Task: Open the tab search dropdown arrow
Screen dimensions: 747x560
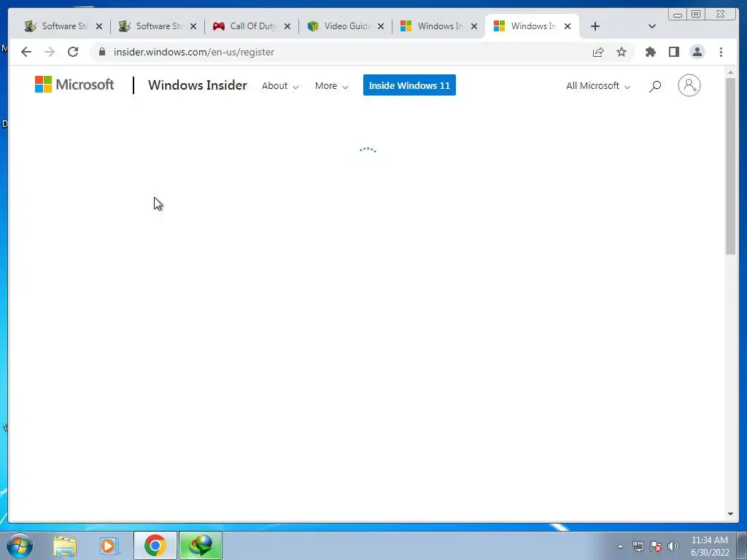Action: tap(651, 26)
